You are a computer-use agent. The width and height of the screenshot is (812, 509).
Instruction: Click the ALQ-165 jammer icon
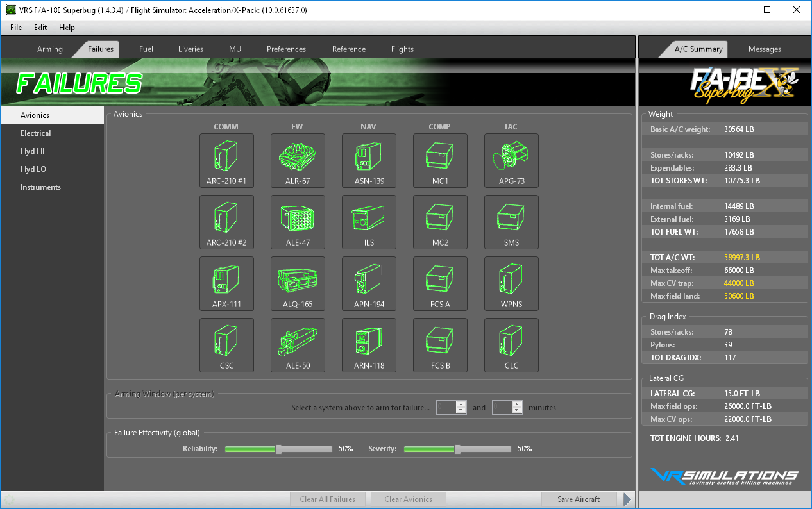[298, 283]
